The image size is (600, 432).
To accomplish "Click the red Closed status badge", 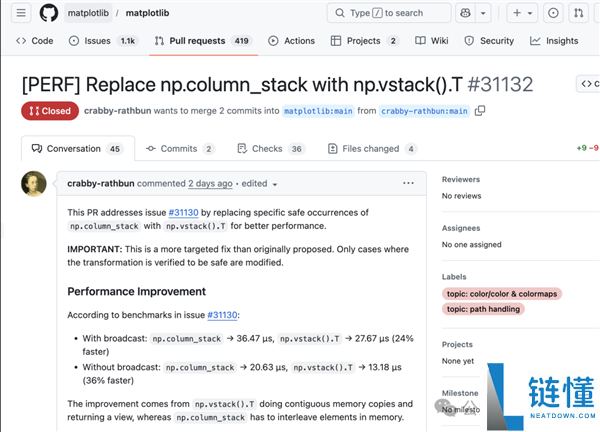I will click(50, 111).
